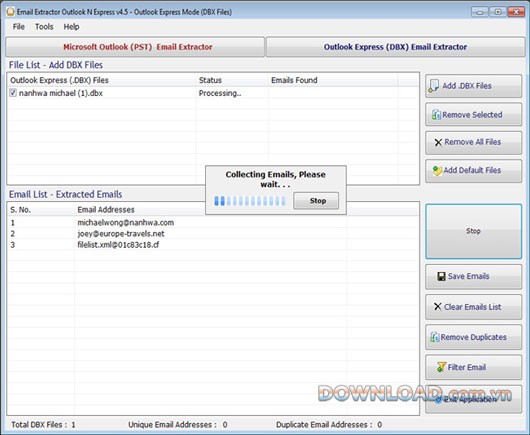
Task: Click the X icon on Clear Emails List
Action: (x=438, y=307)
